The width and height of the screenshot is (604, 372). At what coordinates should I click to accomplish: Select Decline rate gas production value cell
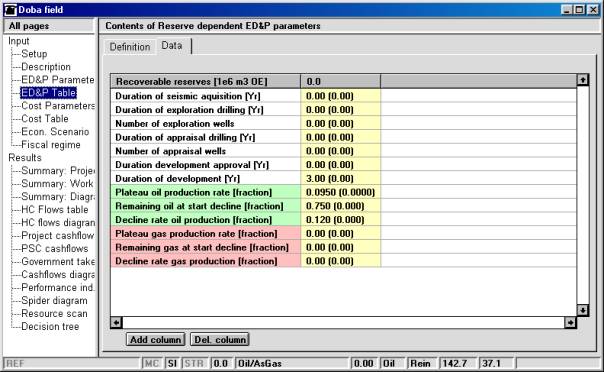point(341,261)
